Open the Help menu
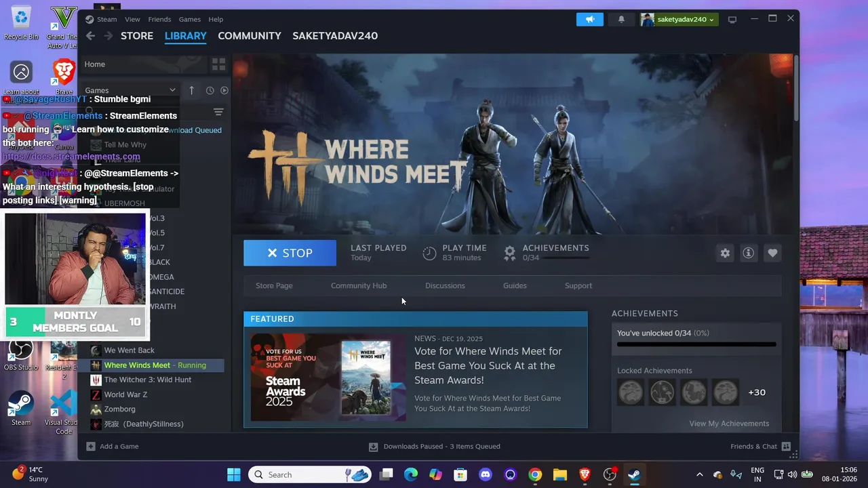Image resolution: width=868 pixels, height=488 pixels. 216,19
